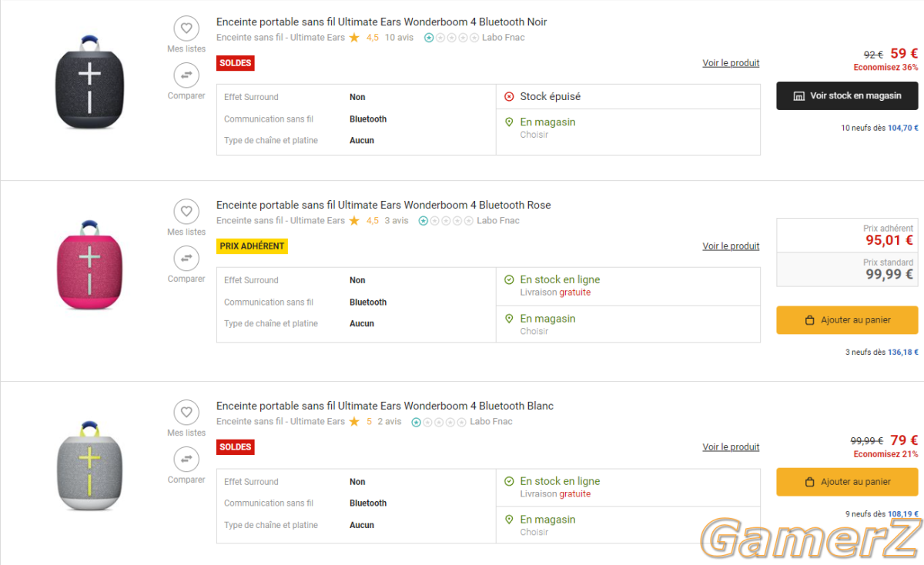Choose a store for the Rose speaker

[x=534, y=332]
